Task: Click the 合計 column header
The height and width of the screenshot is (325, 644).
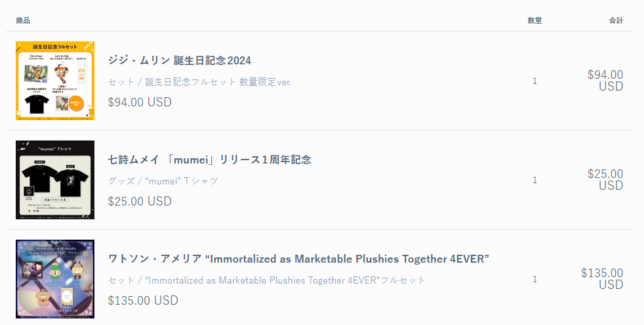Action: 616,21
